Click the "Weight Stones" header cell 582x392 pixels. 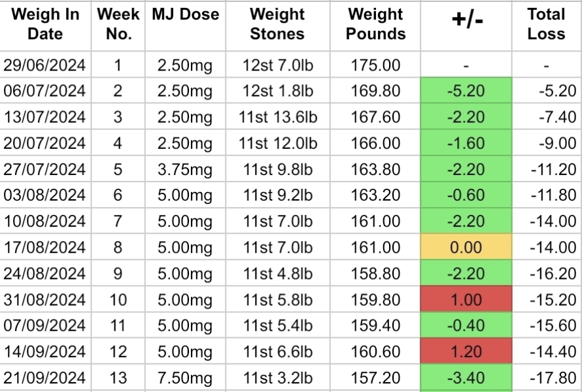click(277, 24)
